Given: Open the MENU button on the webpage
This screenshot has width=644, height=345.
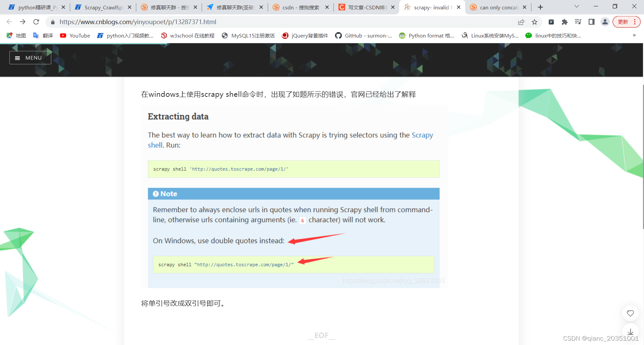Looking at the screenshot, I should 30,58.
